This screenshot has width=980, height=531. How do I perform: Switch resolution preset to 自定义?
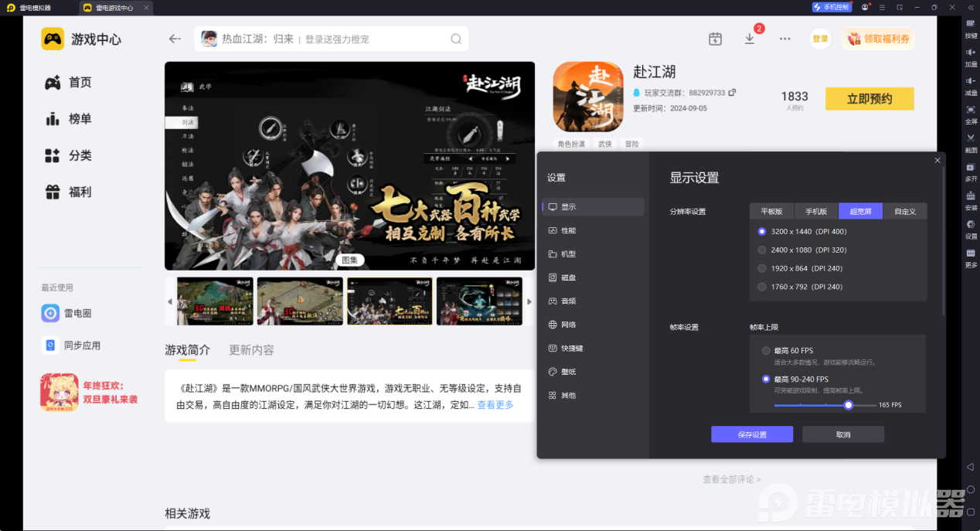[x=905, y=211]
